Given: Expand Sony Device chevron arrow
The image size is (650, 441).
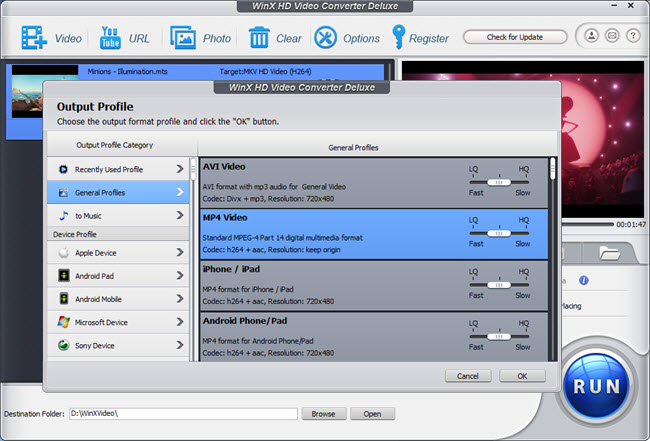Looking at the screenshot, I should coord(179,345).
